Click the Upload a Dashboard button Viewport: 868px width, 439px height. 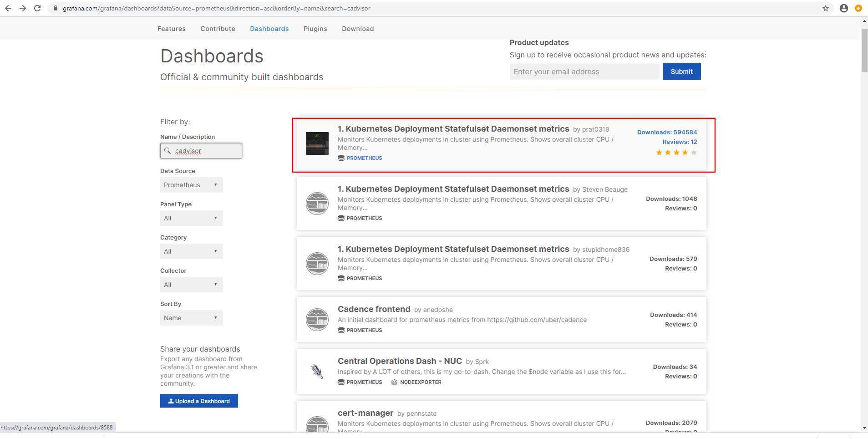[199, 401]
